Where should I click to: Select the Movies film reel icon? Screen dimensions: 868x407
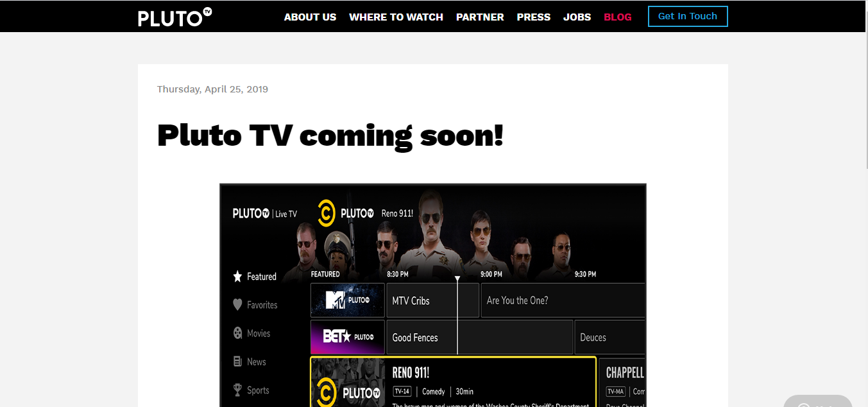click(237, 333)
